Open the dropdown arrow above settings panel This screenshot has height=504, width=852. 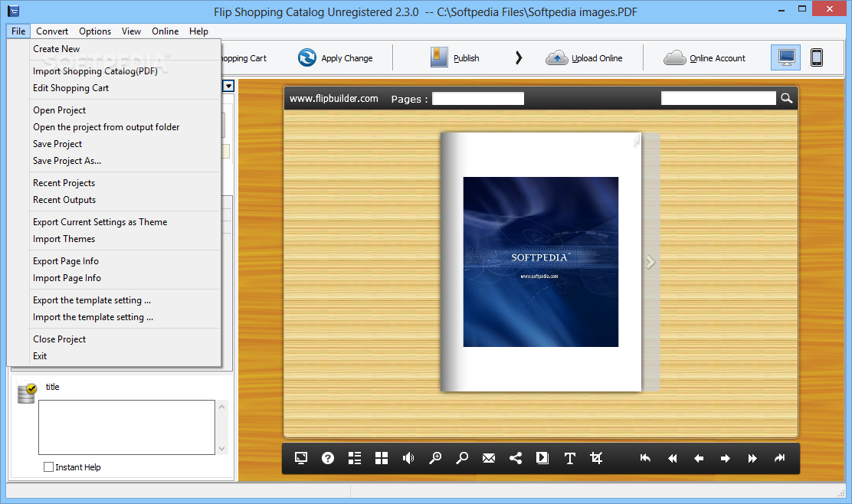point(229,86)
